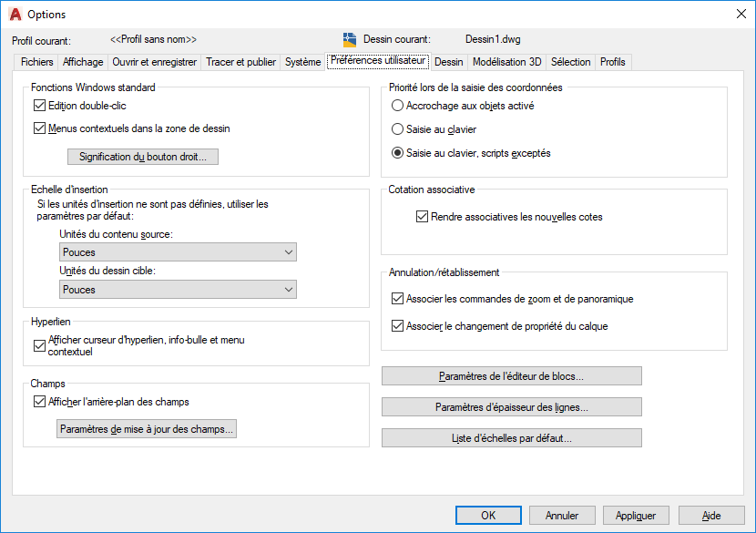Disable Menus contextuels dans la zone de dessin
Image resolution: width=756 pixels, height=533 pixels.
coord(39,128)
